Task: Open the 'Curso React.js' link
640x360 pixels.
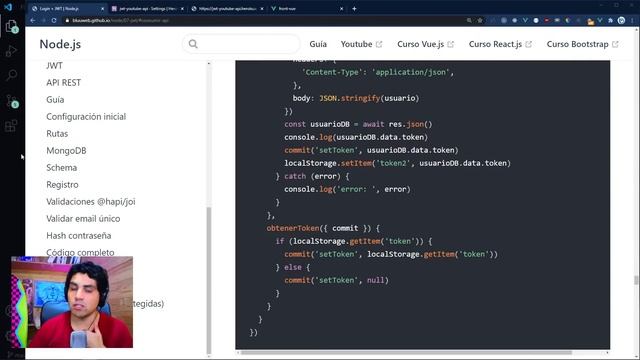Action: point(500,44)
